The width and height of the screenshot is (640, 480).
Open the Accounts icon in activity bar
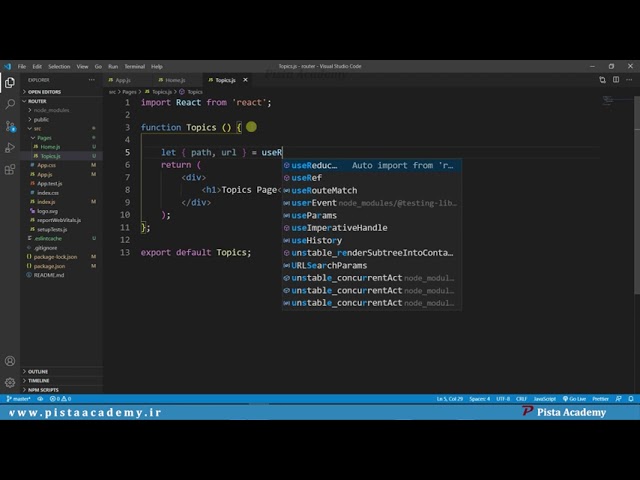(x=10, y=361)
